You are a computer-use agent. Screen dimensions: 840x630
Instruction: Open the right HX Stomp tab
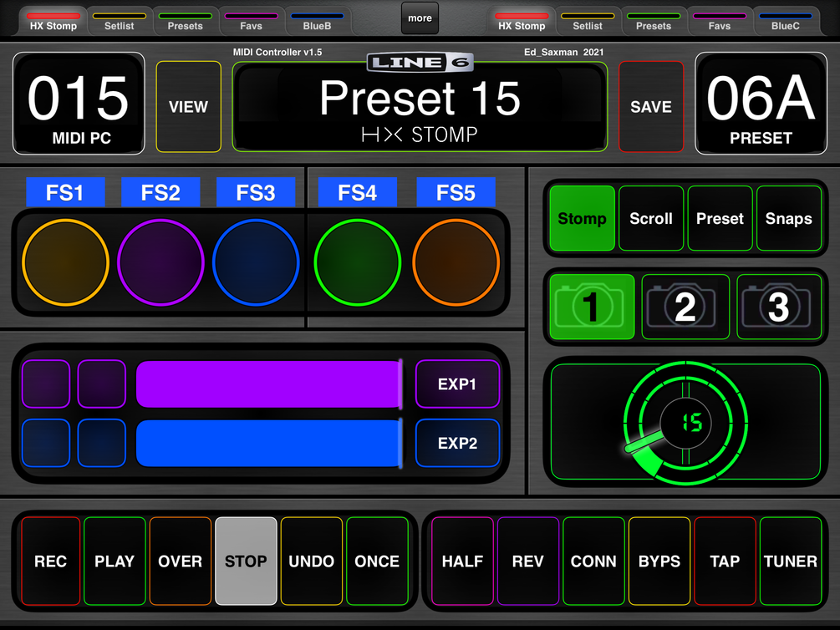click(x=522, y=23)
